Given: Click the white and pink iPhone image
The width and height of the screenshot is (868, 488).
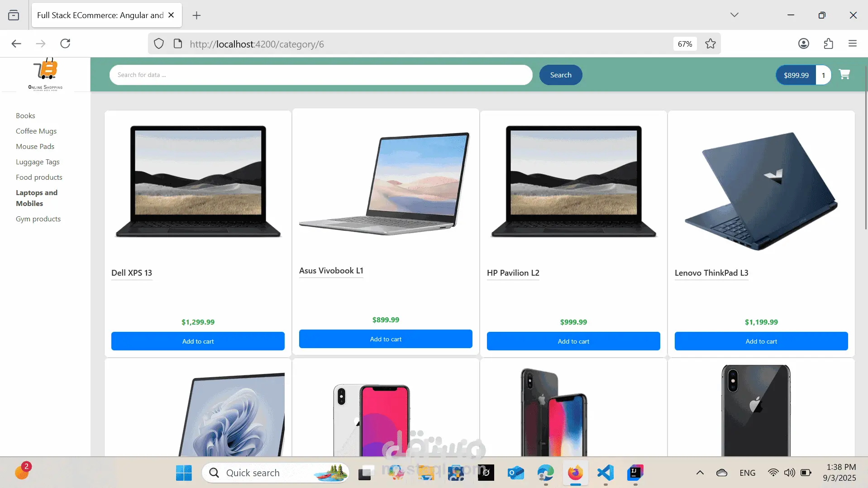Looking at the screenshot, I should (372, 420).
